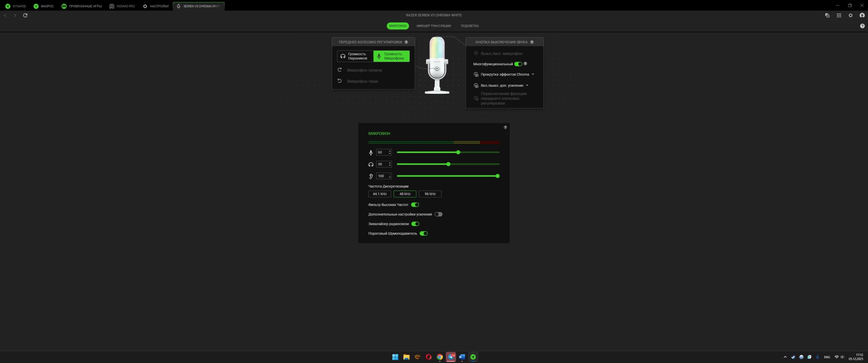This screenshot has width=868, height=363.
Task: Click the headphones icon beside the 50 value
Action: [371, 165]
